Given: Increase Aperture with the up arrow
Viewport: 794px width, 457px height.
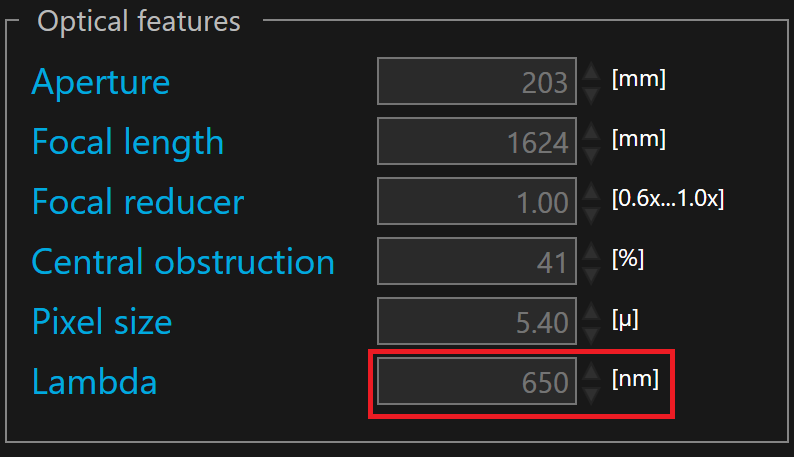Looking at the screenshot, I should [x=590, y=70].
